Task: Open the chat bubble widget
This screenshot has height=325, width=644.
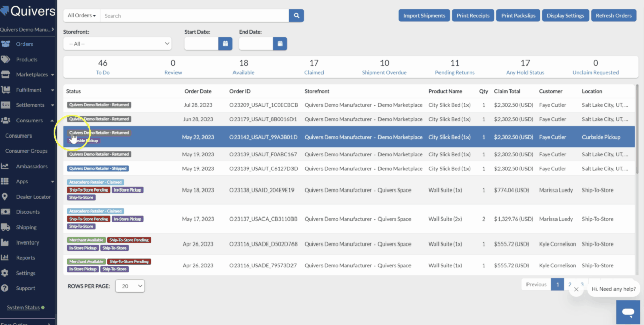Action: coord(629,312)
